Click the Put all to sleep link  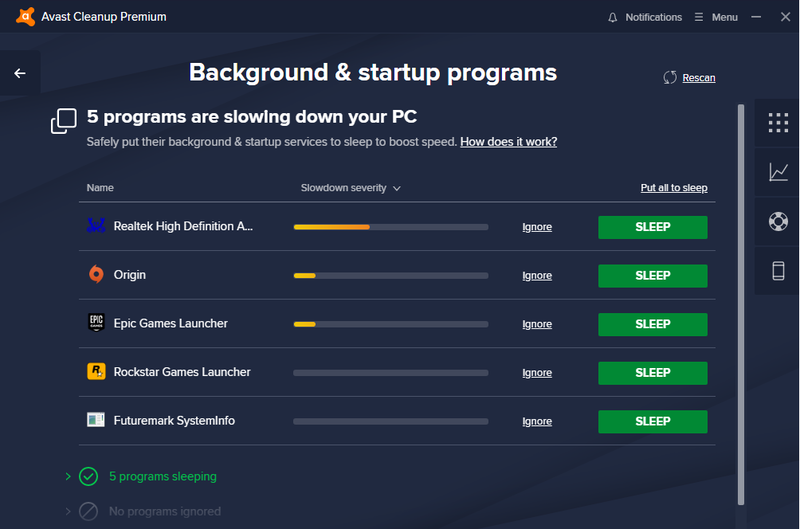[673, 188]
